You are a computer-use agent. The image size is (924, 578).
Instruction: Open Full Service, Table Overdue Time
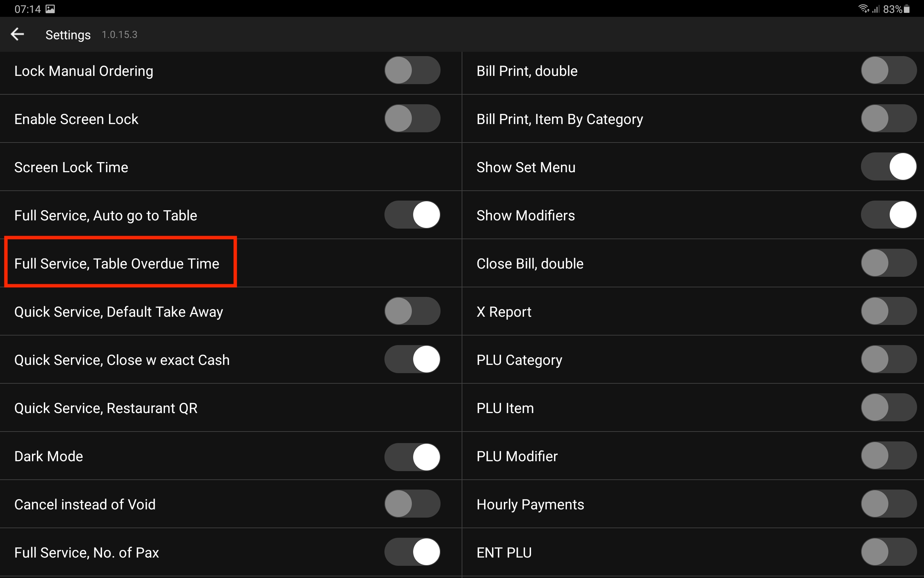point(231,263)
